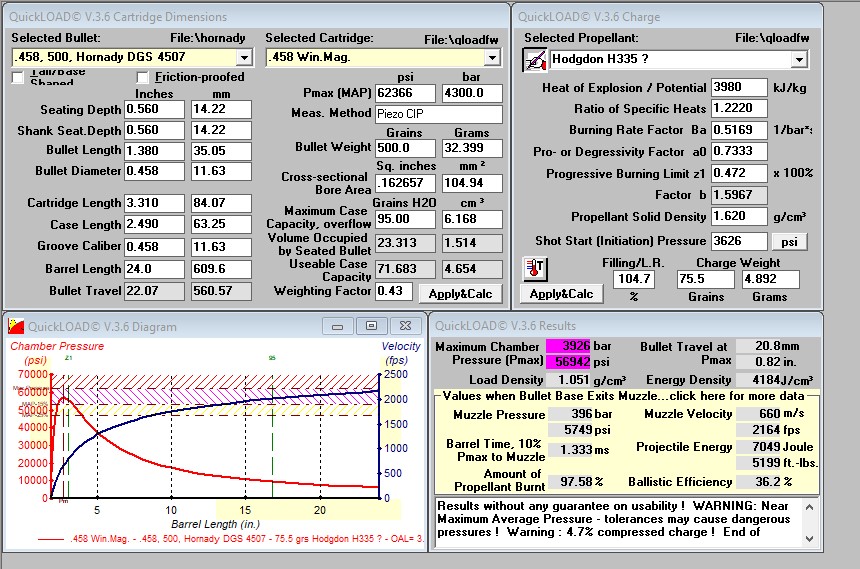This screenshot has height=569, width=860.
Task: Toggle the Tail/Base Shaped checkbox
Action: 18,77
